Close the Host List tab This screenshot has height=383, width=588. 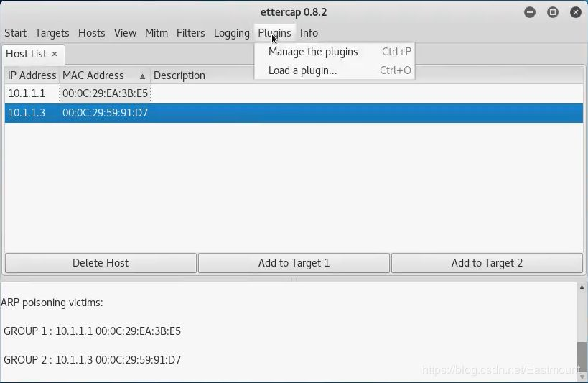coord(55,54)
